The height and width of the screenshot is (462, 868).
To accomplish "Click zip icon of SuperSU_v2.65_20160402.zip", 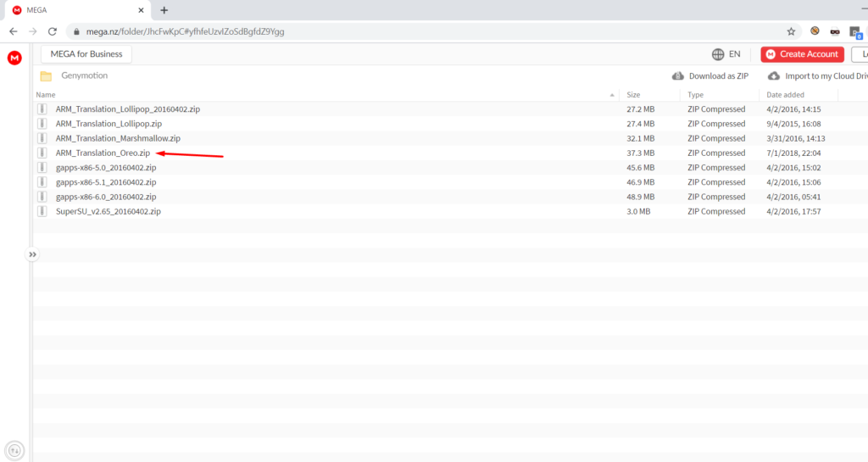I will (x=42, y=211).
